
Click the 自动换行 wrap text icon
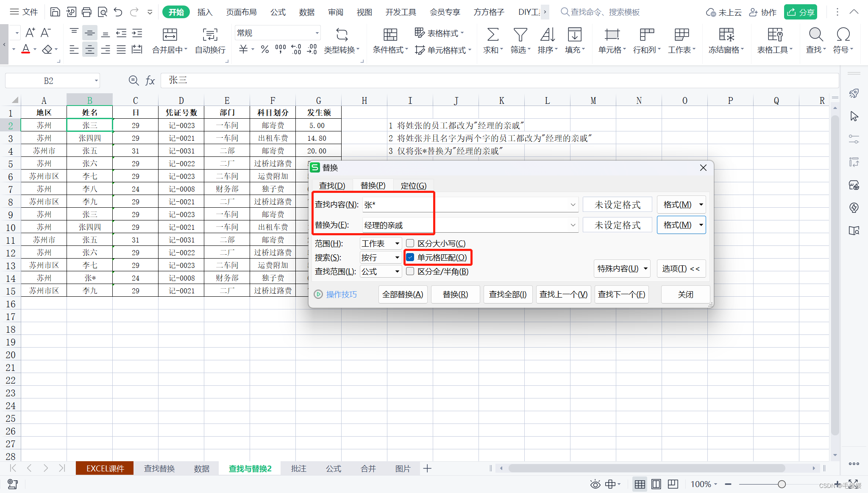pos(210,35)
